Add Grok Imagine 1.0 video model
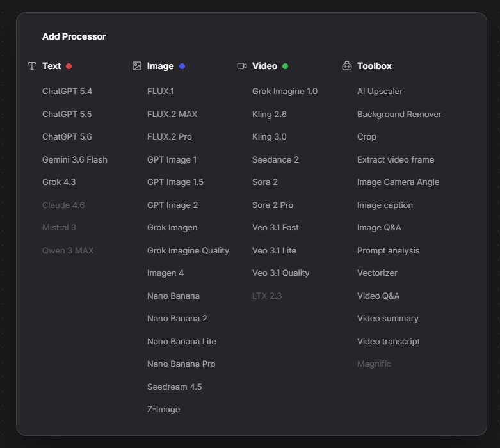Screen dimensions: 500x448 tap(285, 91)
